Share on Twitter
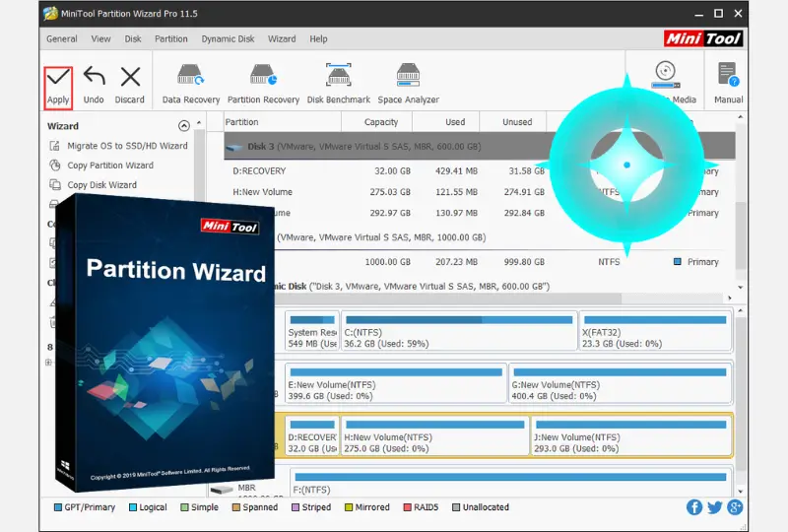 click(x=715, y=507)
